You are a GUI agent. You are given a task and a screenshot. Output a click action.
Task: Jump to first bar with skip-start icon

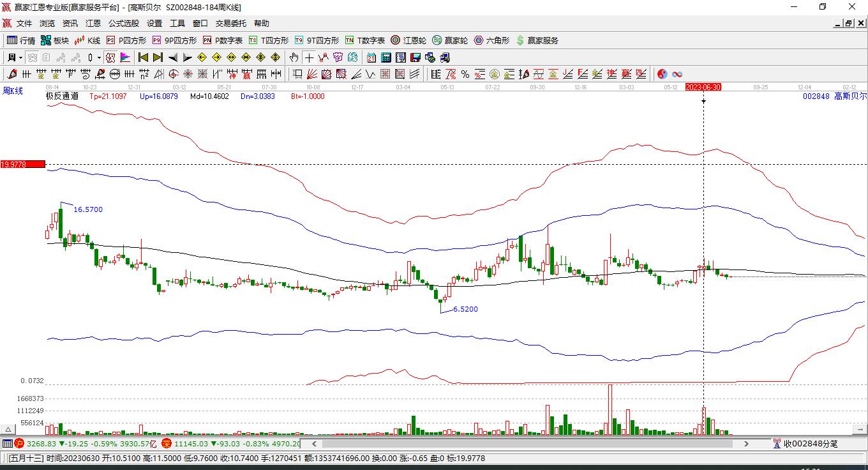point(144,57)
